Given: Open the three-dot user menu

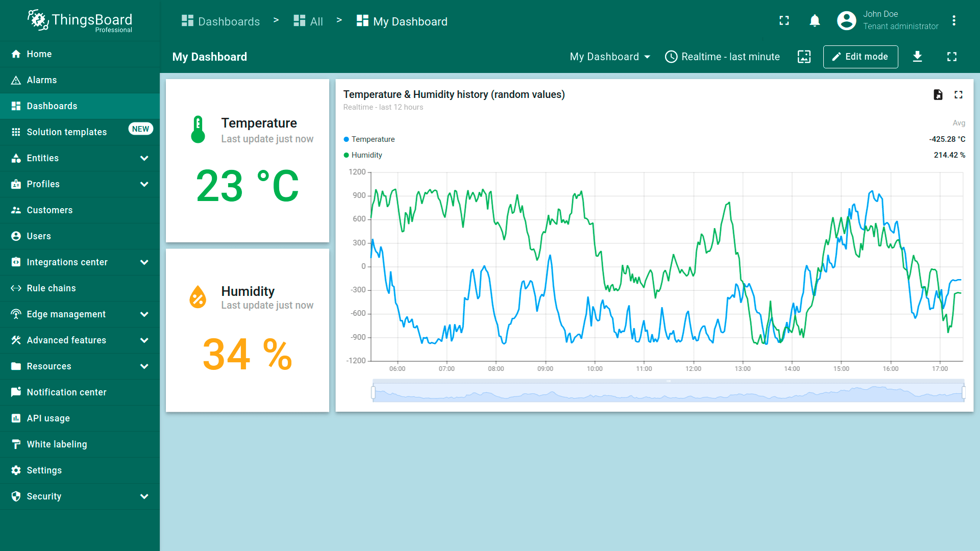Looking at the screenshot, I should pos(953,21).
